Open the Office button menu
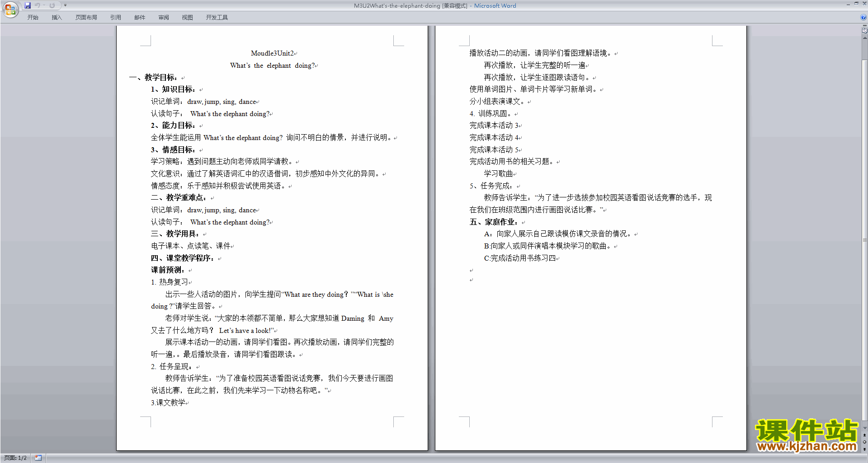This screenshot has height=463, width=868. pyautogui.click(x=10, y=9)
